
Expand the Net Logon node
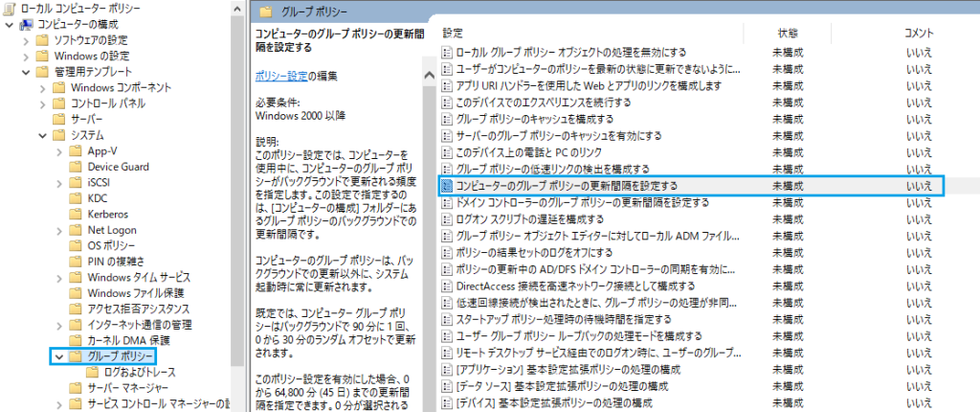(x=59, y=230)
